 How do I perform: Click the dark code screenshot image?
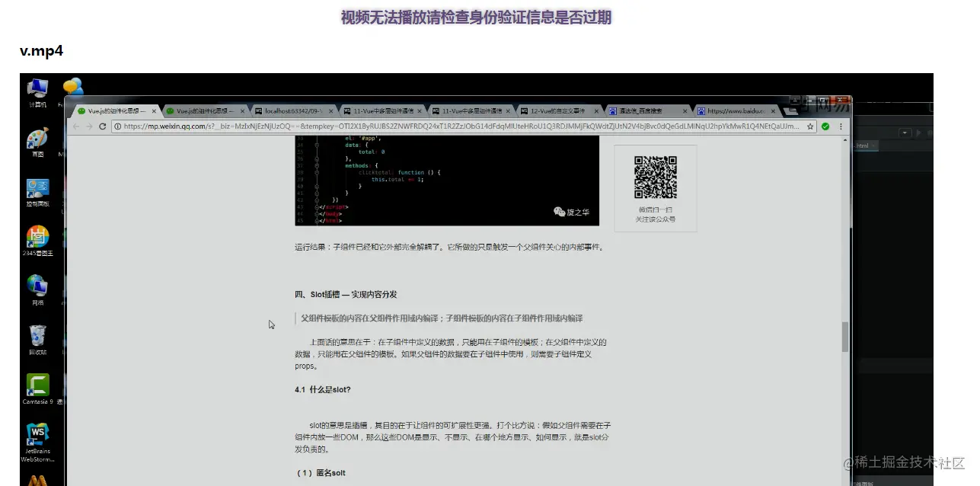pyautogui.click(x=447, y=182)
